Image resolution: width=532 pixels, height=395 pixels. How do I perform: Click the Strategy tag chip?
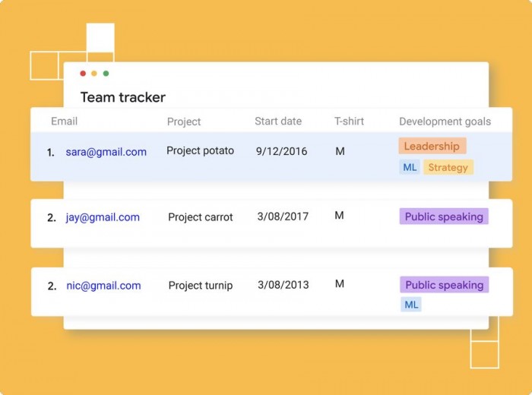[448, 167]
